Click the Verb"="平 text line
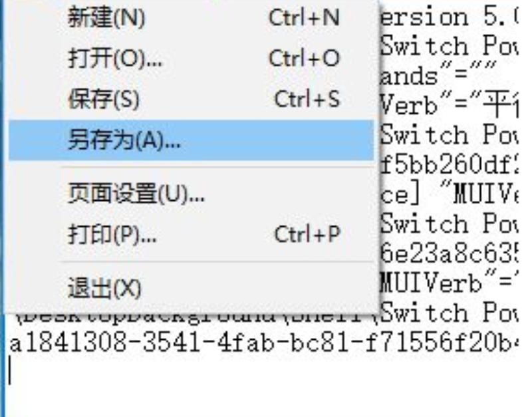The image size is (532, 417). click(x=449, y=104)
